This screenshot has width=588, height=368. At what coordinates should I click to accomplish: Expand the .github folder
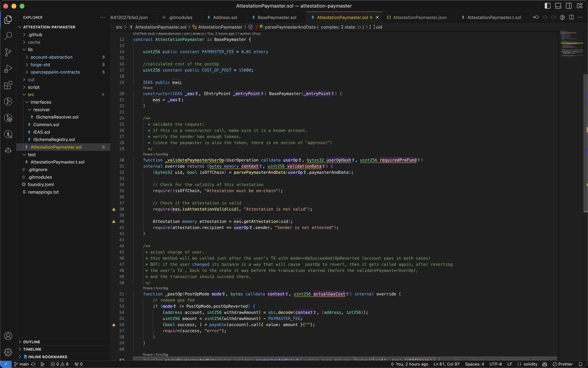[x=63, y=35]
